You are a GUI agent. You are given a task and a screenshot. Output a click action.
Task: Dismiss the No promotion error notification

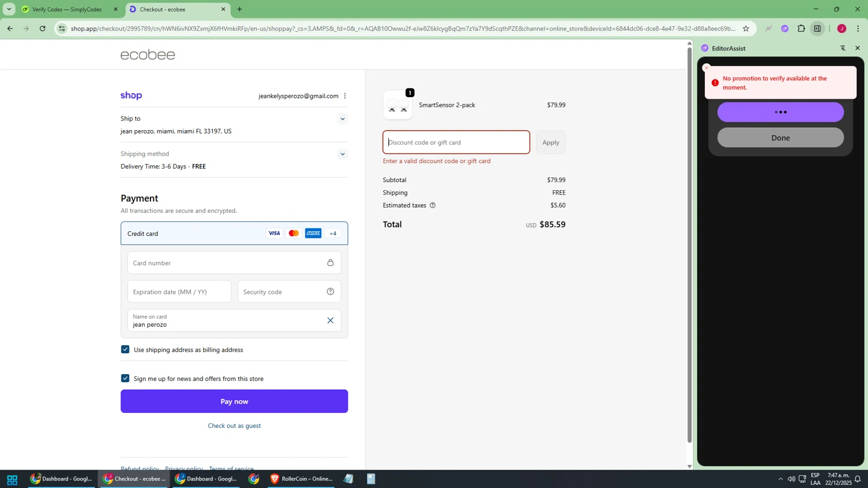[707, 68]
